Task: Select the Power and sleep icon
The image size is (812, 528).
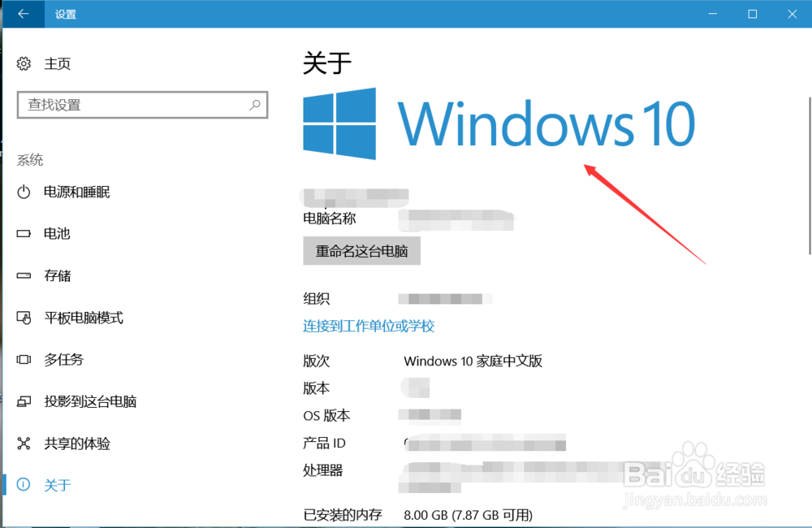Action: click(x=24, y=193)
